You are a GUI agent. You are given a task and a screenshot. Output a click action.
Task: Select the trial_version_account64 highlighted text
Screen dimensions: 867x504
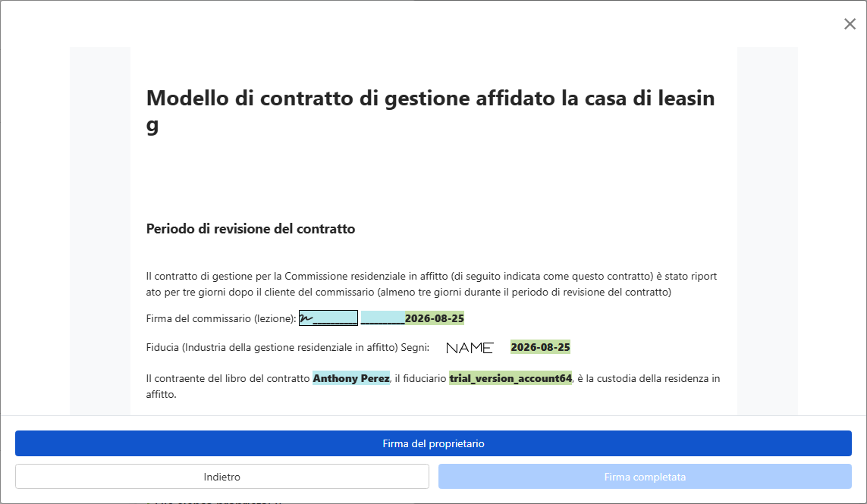510,378
